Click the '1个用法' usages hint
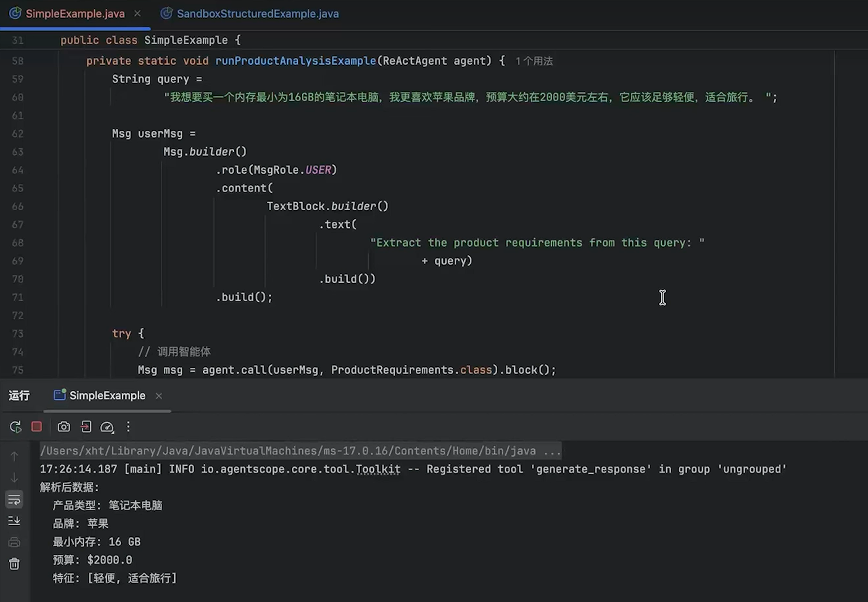868x602 pixels. click(534, 61)
